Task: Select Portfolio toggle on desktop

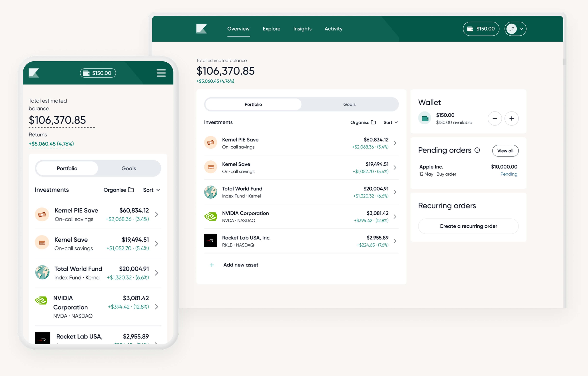Action: pyautogui.click(x=253, y=104)
